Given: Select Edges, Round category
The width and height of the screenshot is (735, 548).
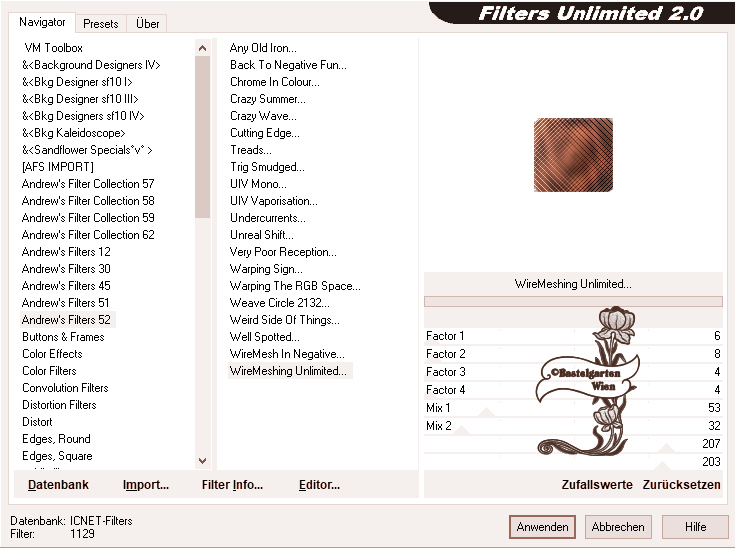Looking at the screenshot, I should pos(56,439).
